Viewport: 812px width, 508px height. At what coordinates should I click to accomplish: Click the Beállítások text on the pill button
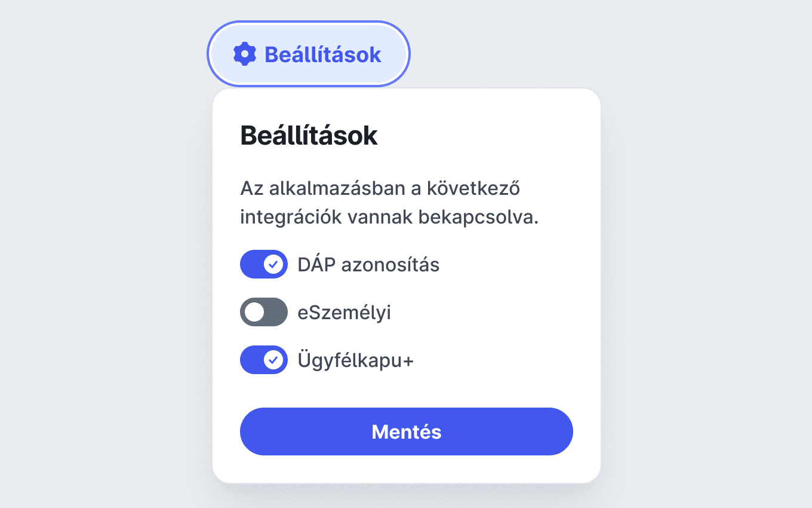point(323,54)
